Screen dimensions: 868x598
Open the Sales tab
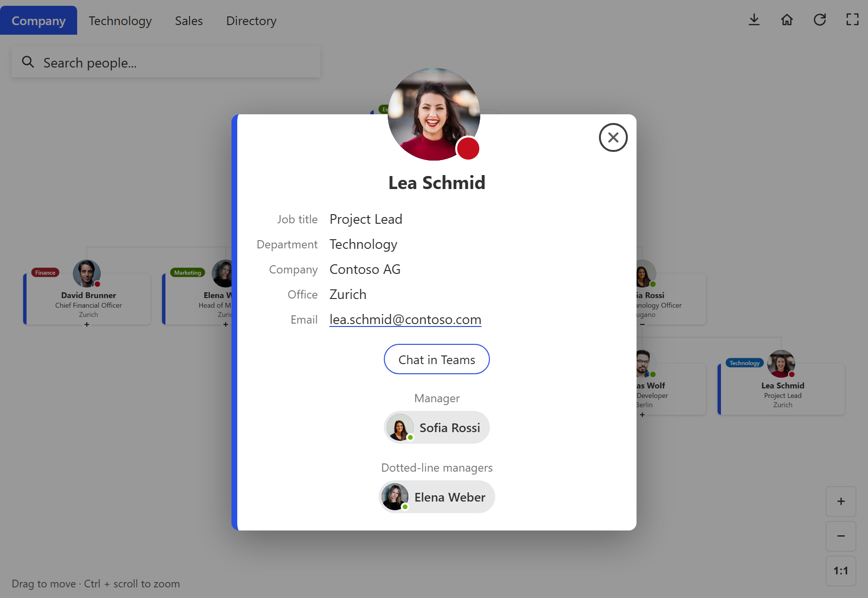coord(189,21)
